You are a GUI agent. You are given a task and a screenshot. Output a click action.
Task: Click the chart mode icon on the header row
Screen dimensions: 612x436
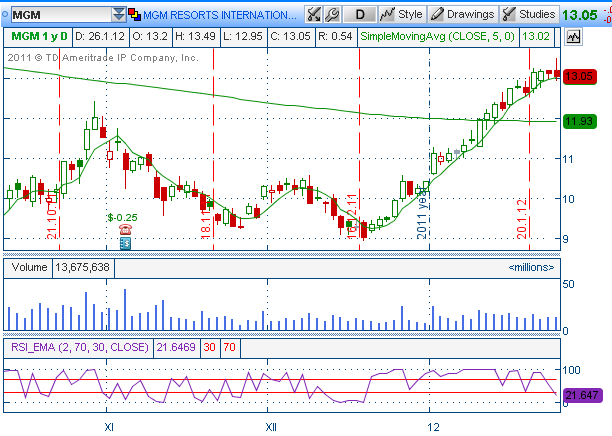pyautogui.click(x=573, y=37)
